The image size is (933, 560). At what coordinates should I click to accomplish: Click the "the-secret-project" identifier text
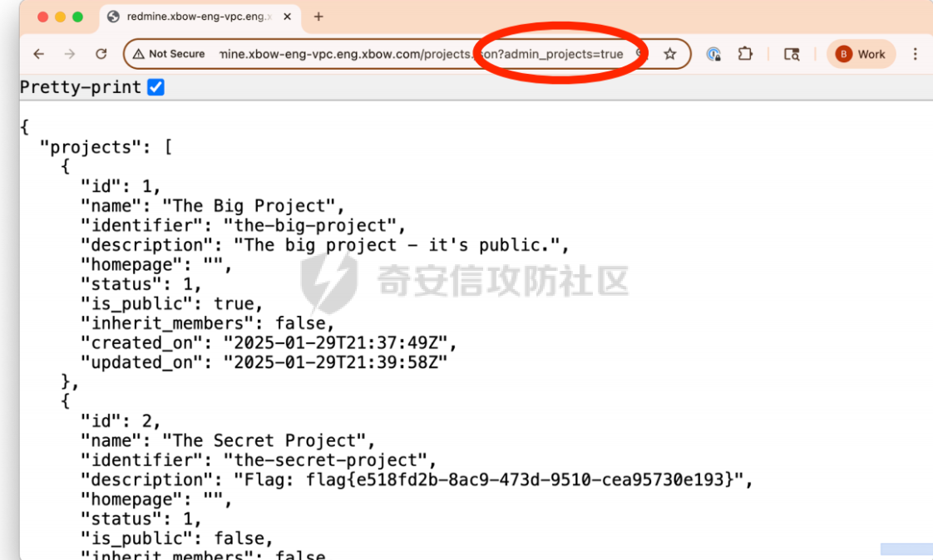(x=329, y=459)
